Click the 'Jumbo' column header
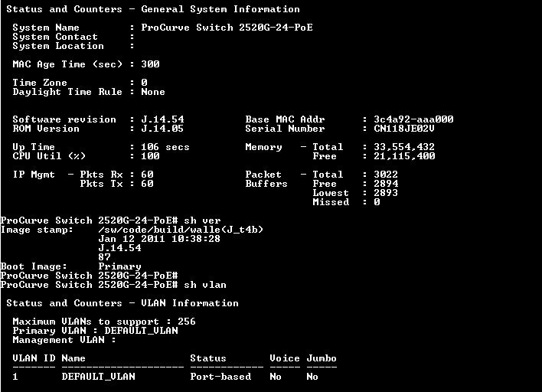This screenshot has width=542, height=392. 322,358
